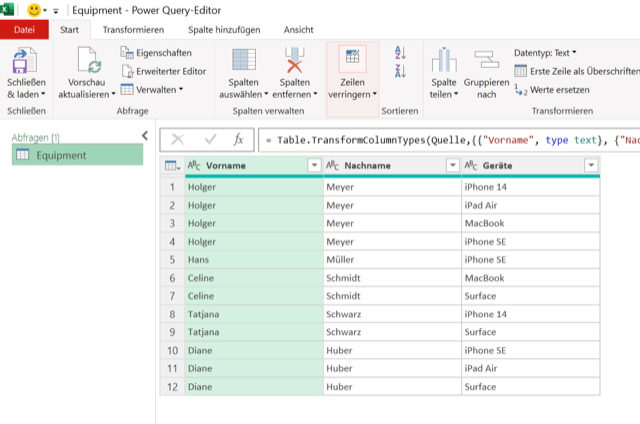This screenshot has height=424, width=640.
Task: Click Gruppieren nach icon
Action: click(487, 60)
